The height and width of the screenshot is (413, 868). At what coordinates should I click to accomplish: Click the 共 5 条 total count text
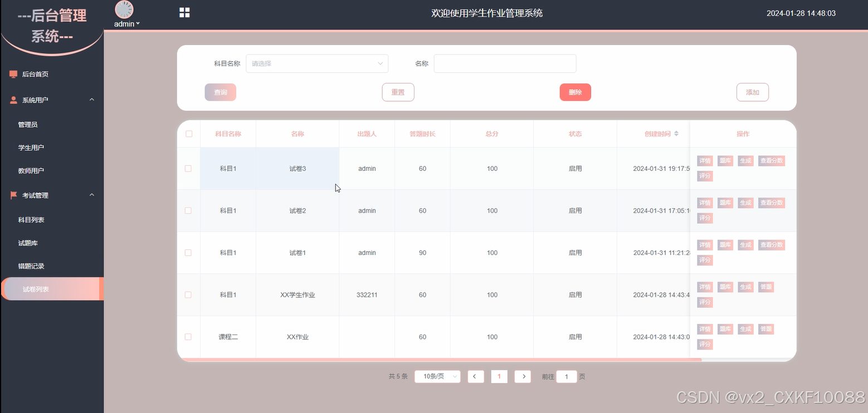coord(398,377)
